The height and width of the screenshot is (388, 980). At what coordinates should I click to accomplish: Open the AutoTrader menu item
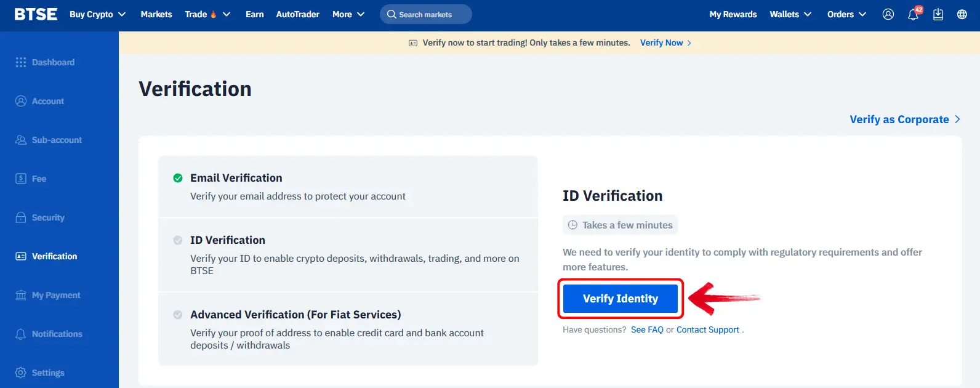tap(297, 14)
